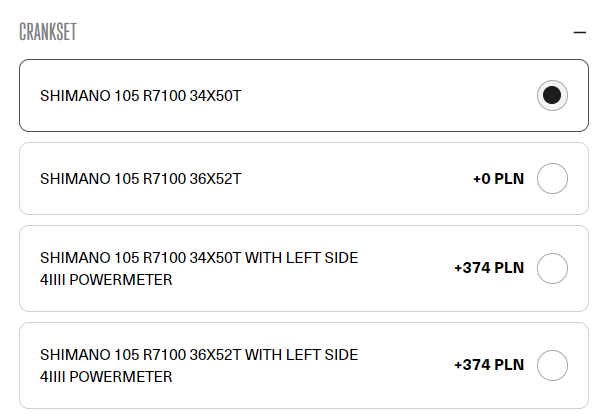
Task: Click the blank header area right of the CRANKSET title
Action: coord(320,32)
